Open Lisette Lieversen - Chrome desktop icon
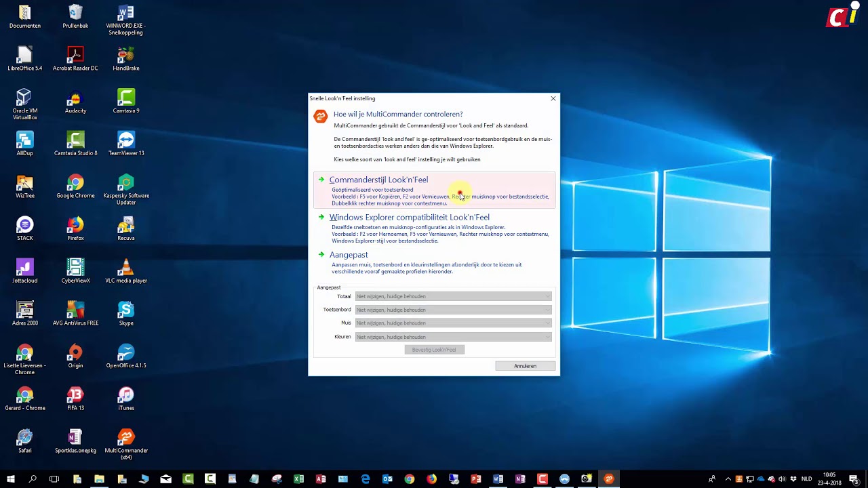The image size is (868, 488). coord(25,360)
